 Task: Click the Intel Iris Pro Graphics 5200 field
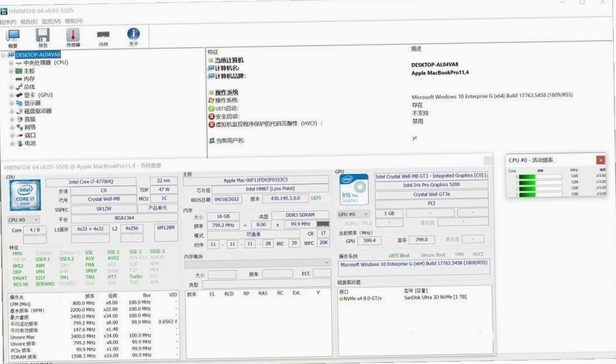(x=431, y=185)
